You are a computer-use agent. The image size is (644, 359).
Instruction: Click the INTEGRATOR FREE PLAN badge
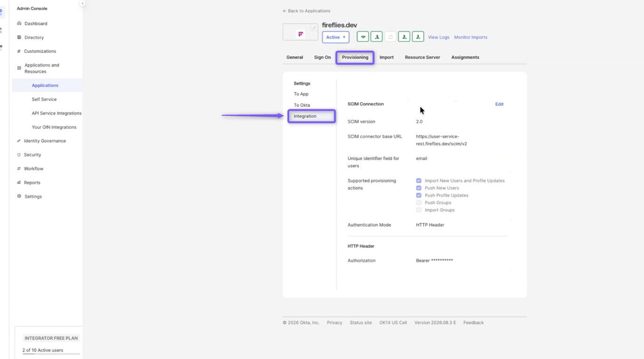[x=51, y=338]
